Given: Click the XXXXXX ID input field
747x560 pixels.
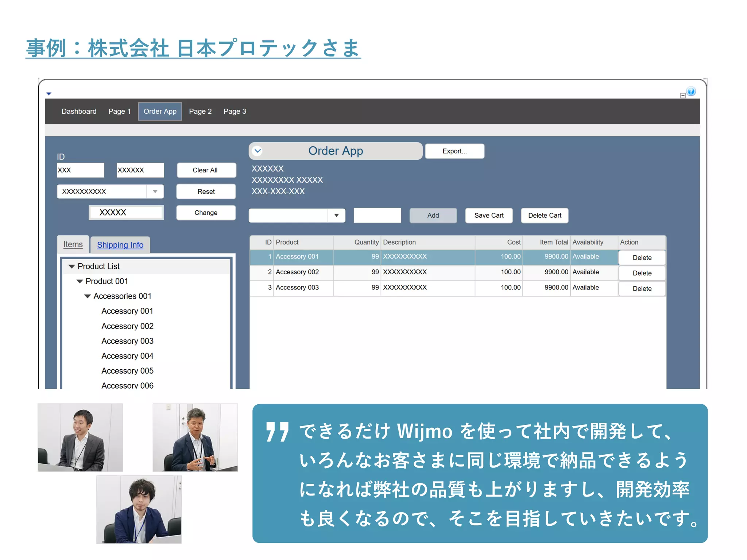Looking at the screenshot, I should click(x=140, y=170).
